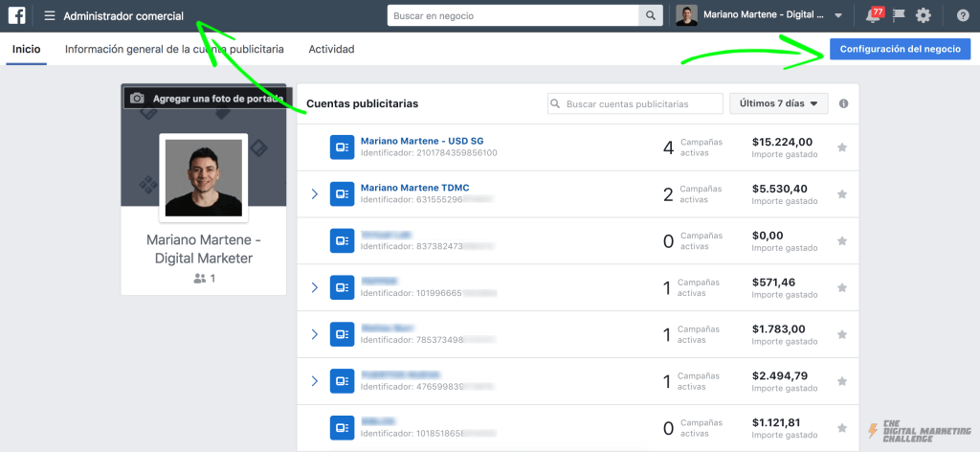
Task: Open the Últimos 7 días date dropdown
Action: point(779,103)
